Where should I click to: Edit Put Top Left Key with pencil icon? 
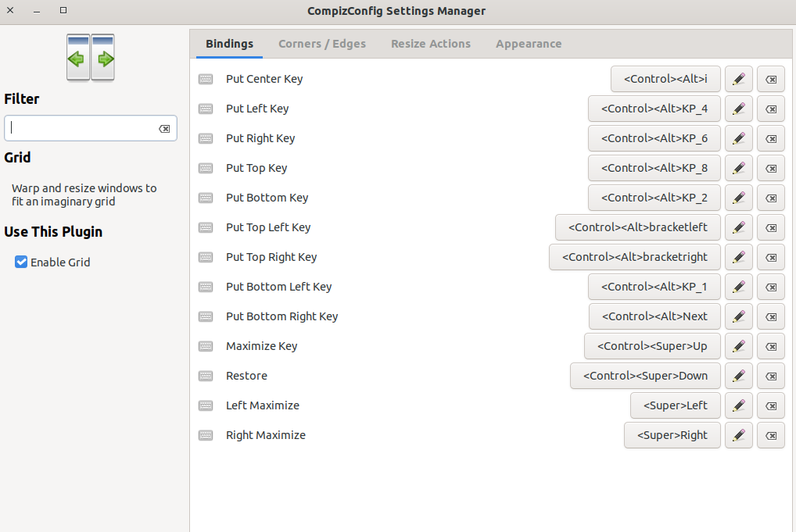click(x=739, y=227)
